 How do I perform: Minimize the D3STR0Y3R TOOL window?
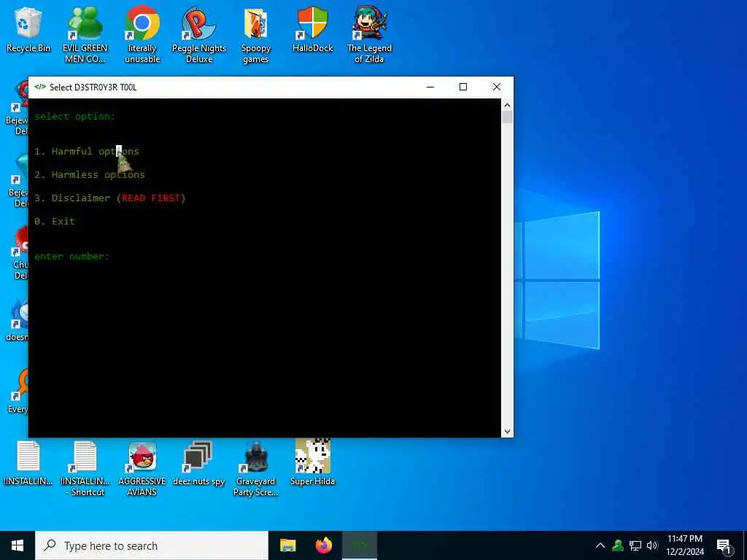click(430, 87)
